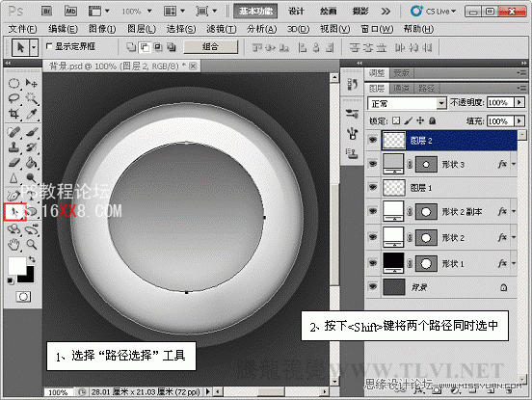Select the 摄影 workspace button
The image size is (532, 400).
(x=360, y=12)
